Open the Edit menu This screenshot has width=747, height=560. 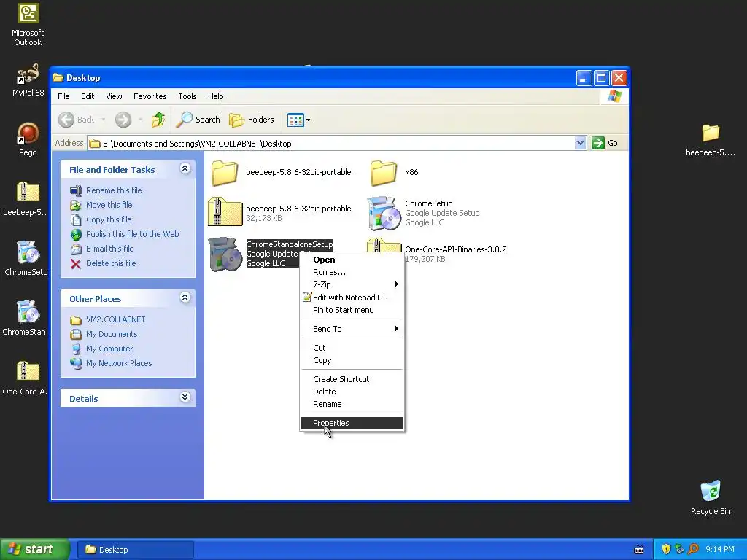pos(88,96)
